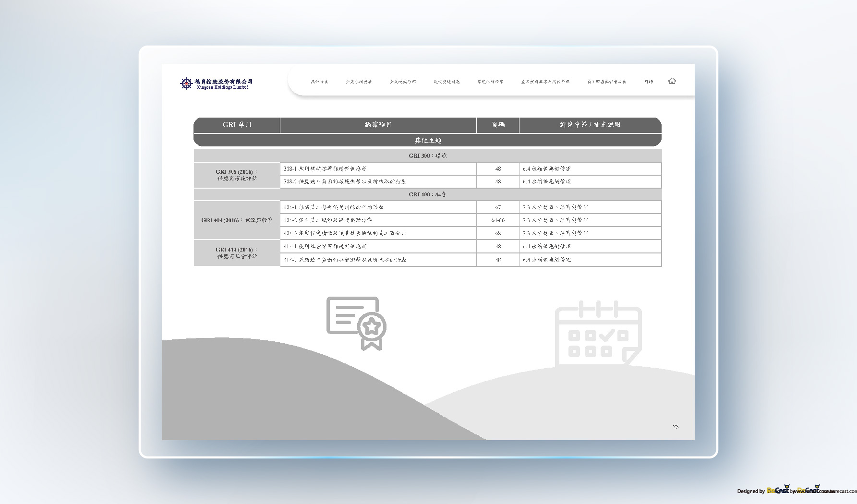Open the 員工照護與社會參與 navigation tab

[607, 82]
